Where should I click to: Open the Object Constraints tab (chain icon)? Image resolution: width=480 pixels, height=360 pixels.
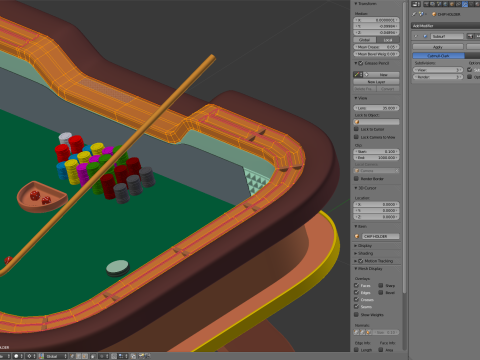458,4
